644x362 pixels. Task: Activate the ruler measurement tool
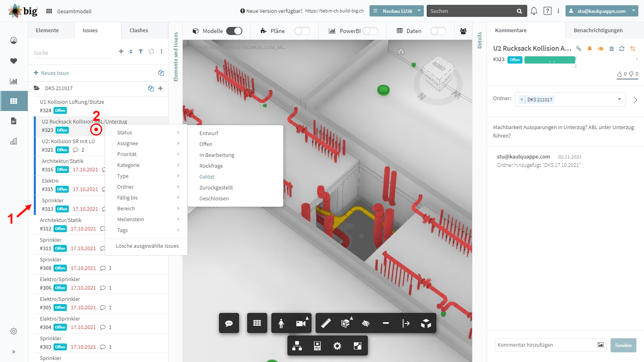pos(326,323)
